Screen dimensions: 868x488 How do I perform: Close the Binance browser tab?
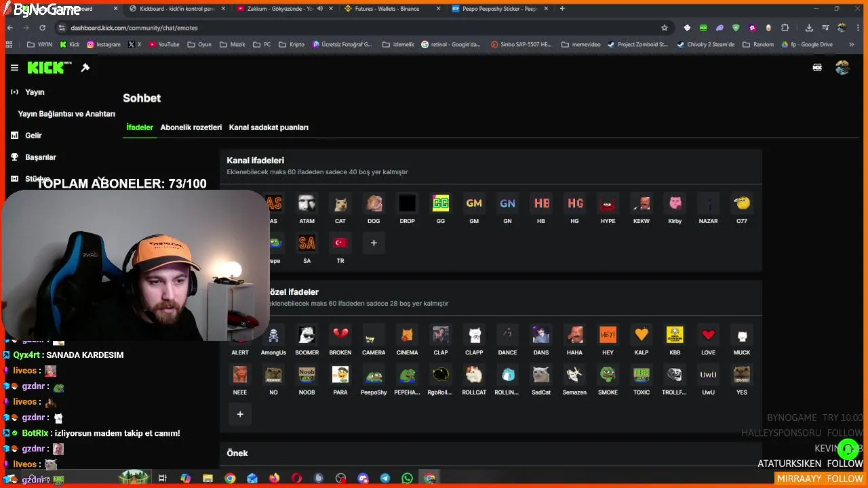(438, 9)
